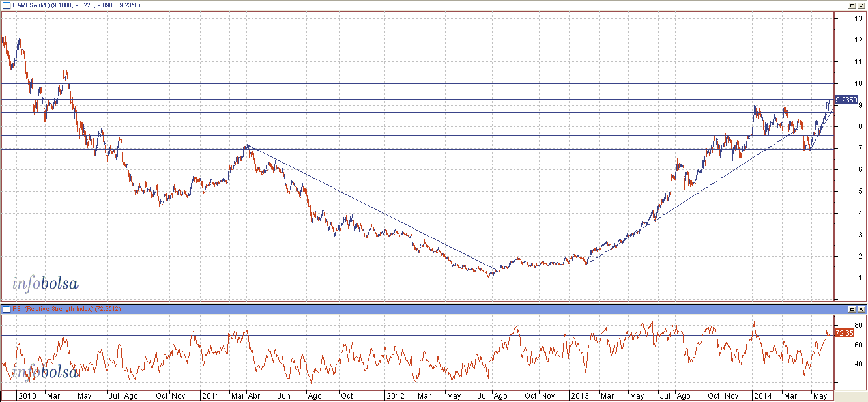The width and height of the screenshot is (868, 402).
Task: Click the 2012 marker on the time axis
Action: 396,395
